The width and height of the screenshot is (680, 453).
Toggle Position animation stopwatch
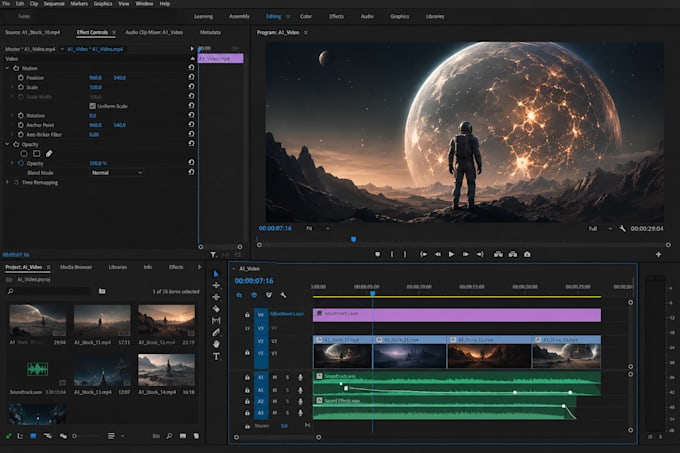[x=20, y=78]
